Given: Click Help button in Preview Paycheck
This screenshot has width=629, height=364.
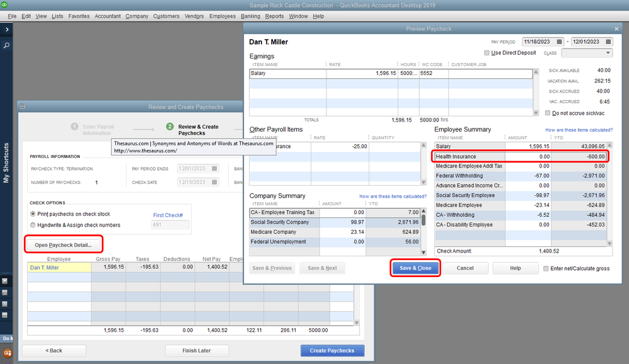Looking at the screenshot, I should 515,268.
